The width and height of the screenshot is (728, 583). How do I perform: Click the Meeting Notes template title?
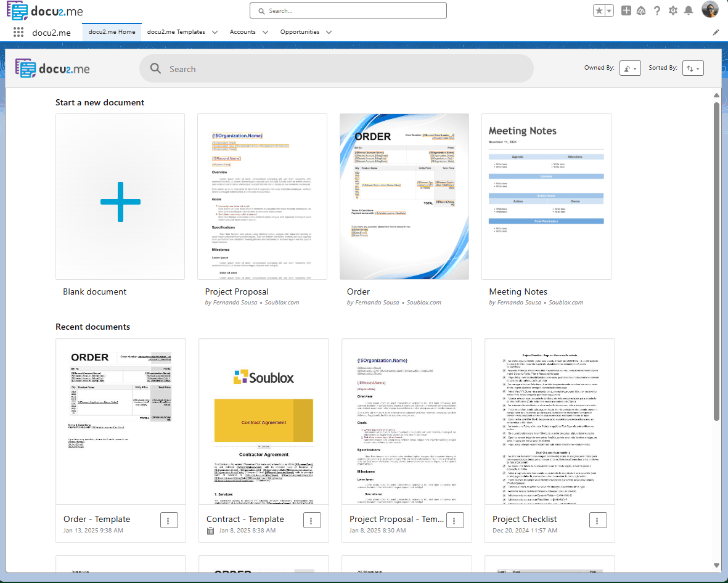click(x=518, y=291)
